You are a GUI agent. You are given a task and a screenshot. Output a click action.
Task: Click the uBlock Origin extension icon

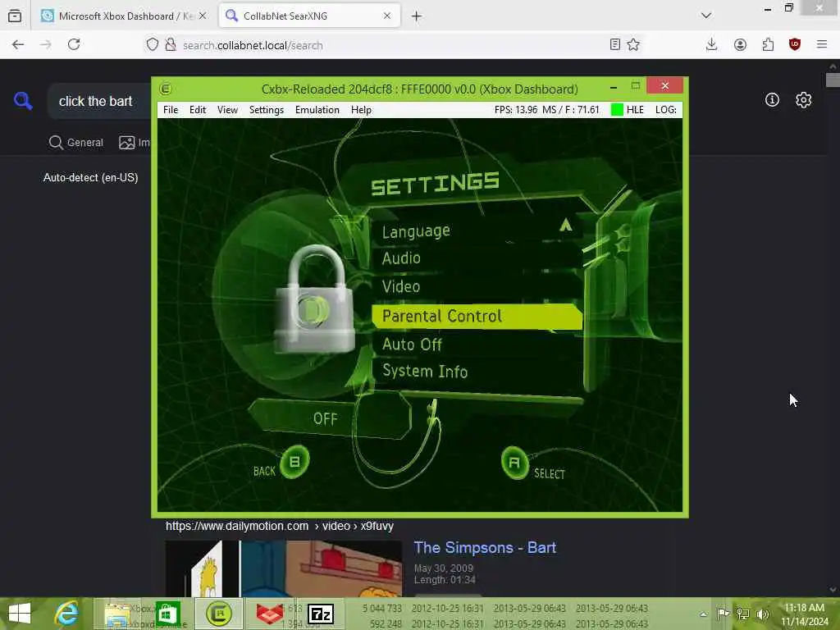click(x=794, y=44)
